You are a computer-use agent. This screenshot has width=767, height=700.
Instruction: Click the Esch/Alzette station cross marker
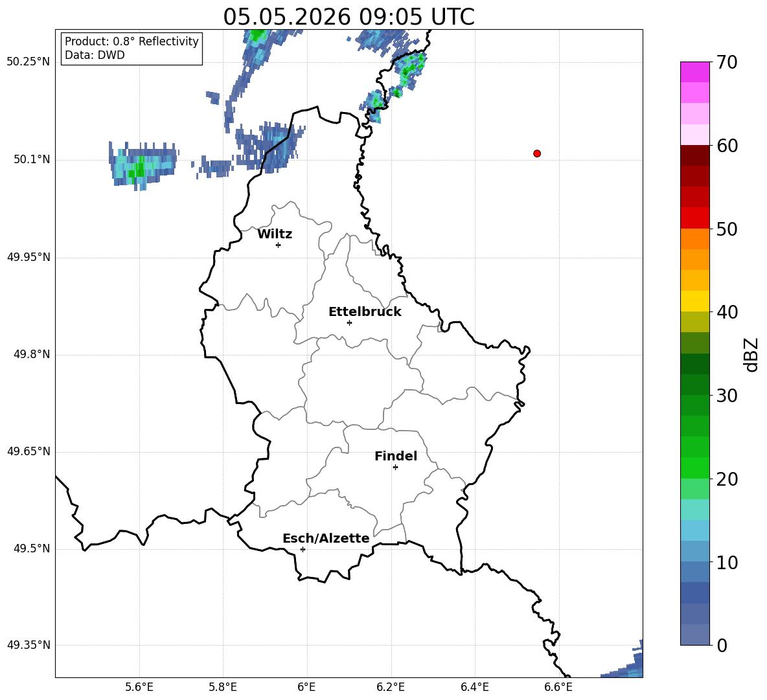pos(303,549)
